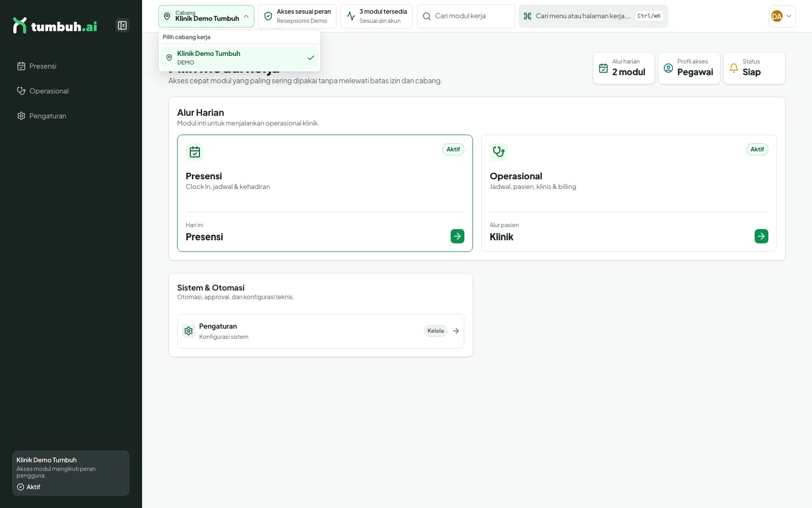Click the Akses sesuai peran badge
The width and height of the screenshot is (812, 508).
pos(297,16)
